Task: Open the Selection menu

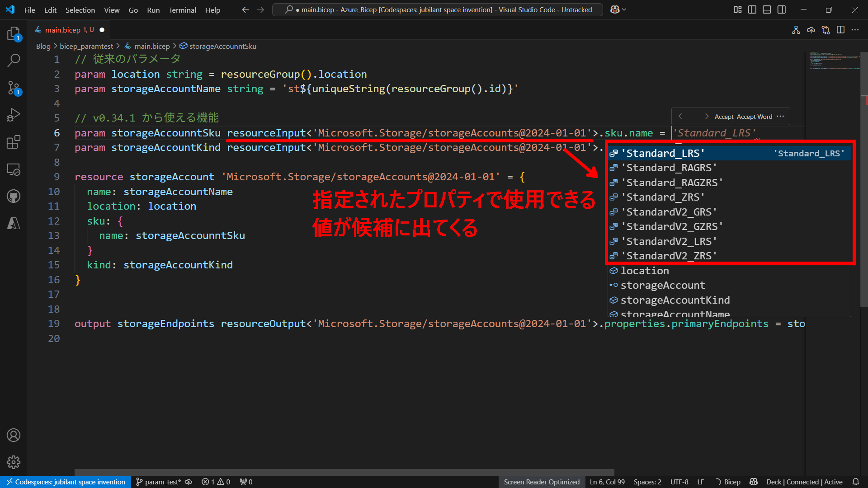Action: tap(80, 10)
